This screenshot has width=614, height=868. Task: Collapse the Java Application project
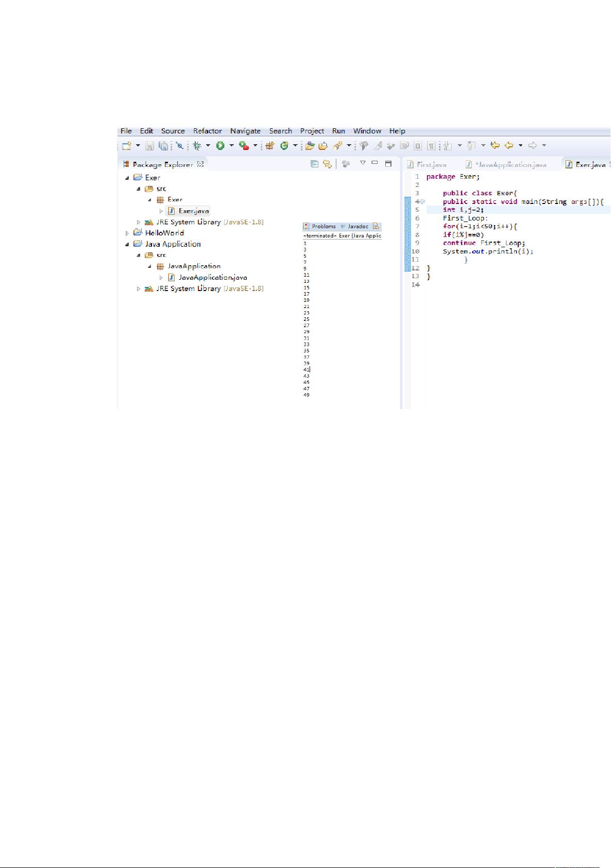[x=127, y=244]
